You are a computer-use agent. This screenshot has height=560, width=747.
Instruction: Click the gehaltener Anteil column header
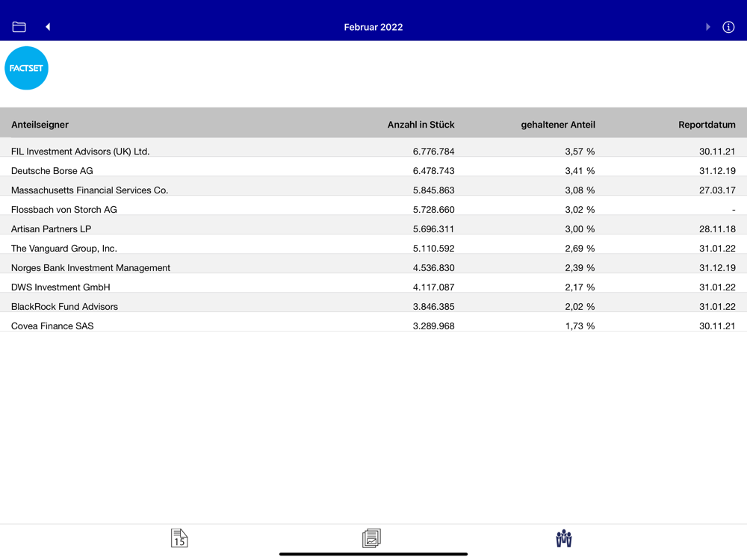pyautogui.click(x=558, y=125)
